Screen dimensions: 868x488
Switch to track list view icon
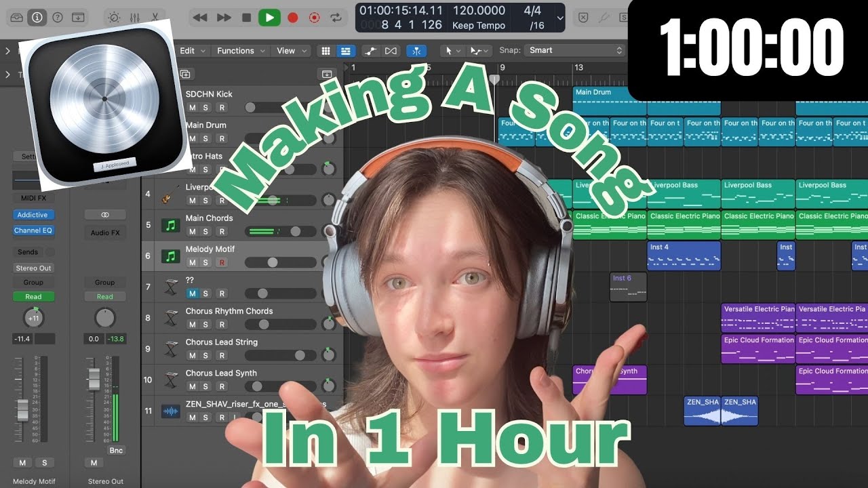pyautogui.click(x=346, y=51)
